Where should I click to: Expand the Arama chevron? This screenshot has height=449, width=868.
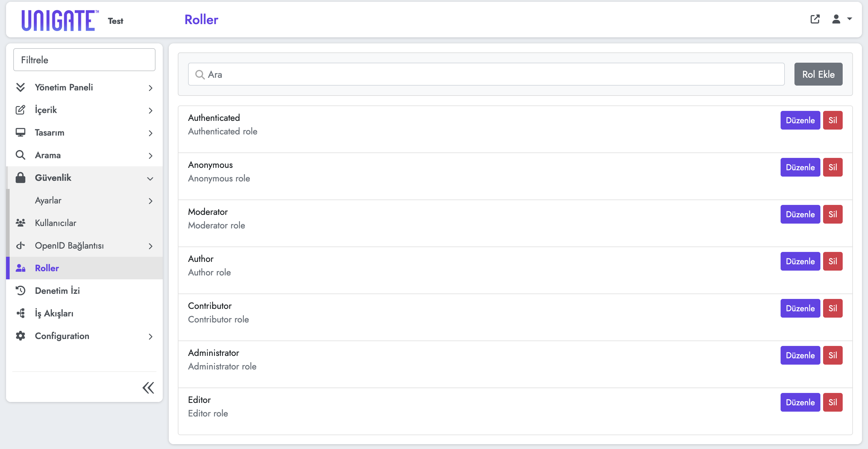click(150, 155)
